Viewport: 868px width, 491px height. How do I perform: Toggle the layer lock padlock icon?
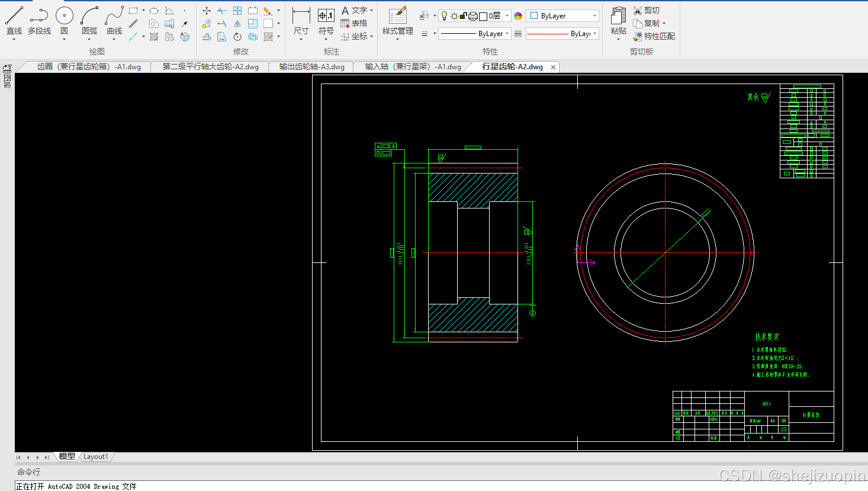pyautogui.click(x=463, y=16)
